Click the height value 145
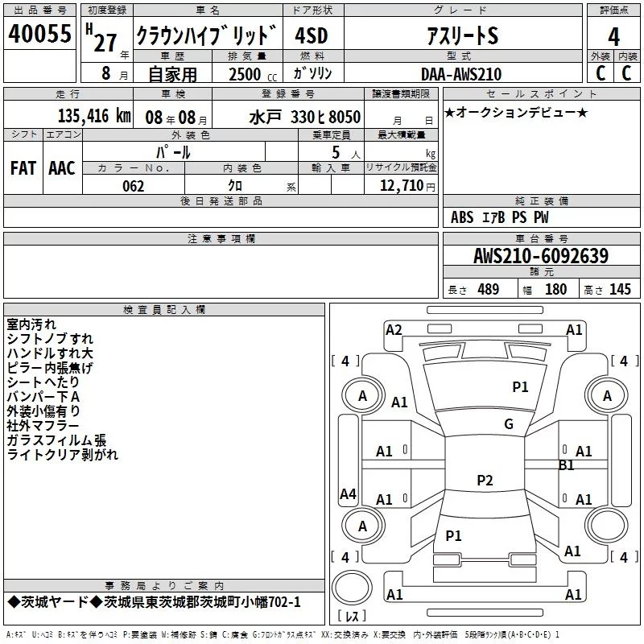This screenshot has height=644, width=644. (x=620, y=290)
